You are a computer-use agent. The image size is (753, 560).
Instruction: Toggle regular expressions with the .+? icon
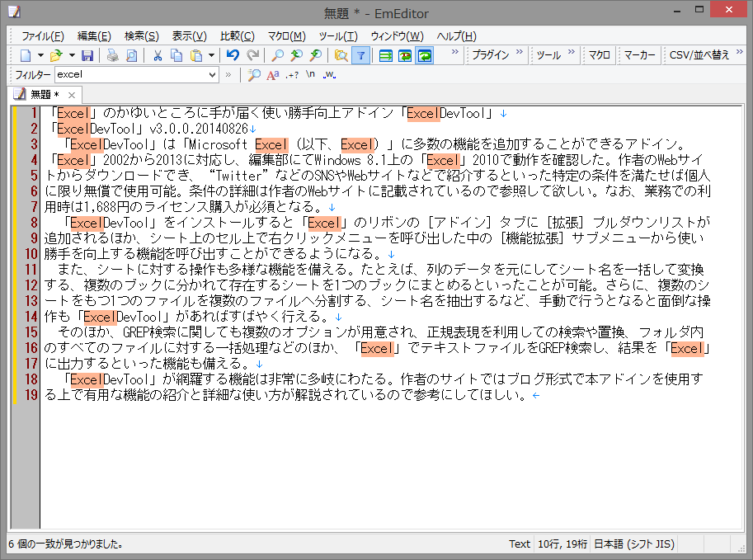click(293, 75)
